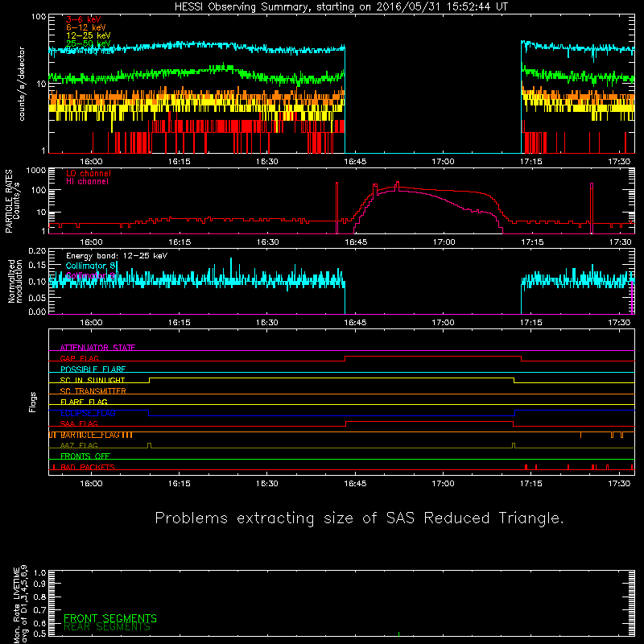Click '16:00' time label under counts plot
Screen dimensions: 644x644
[x=91, y=162]
